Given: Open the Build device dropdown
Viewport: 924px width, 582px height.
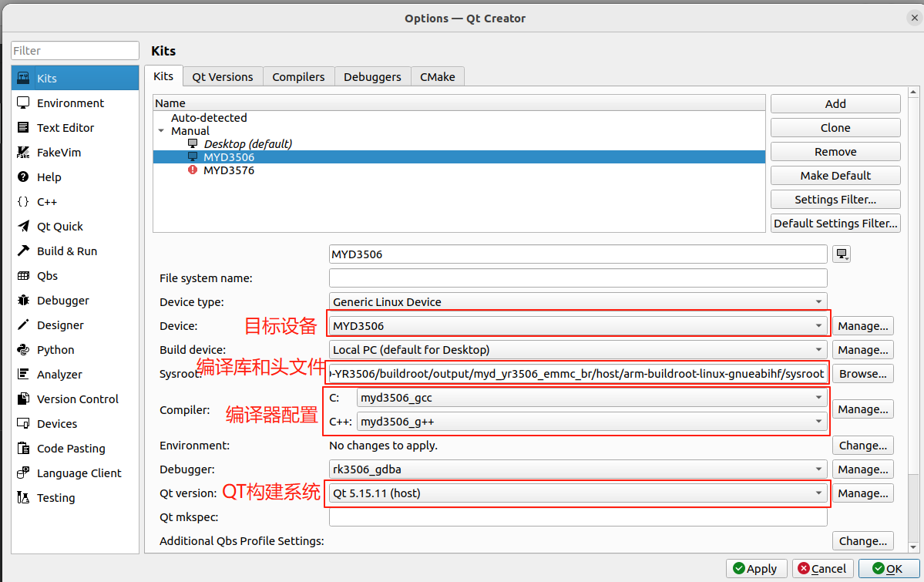Looking at the screenshot, I should [x=578, y=350].
